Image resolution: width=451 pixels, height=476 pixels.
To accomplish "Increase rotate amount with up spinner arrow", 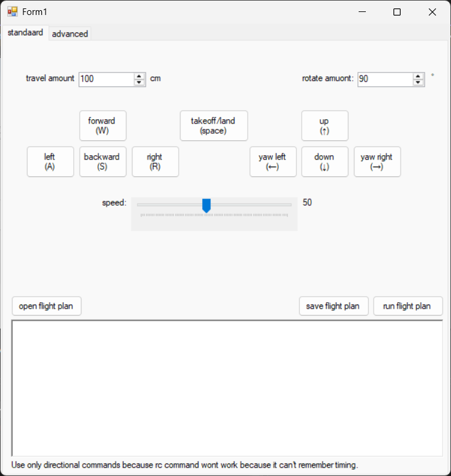I will [418, 76].
